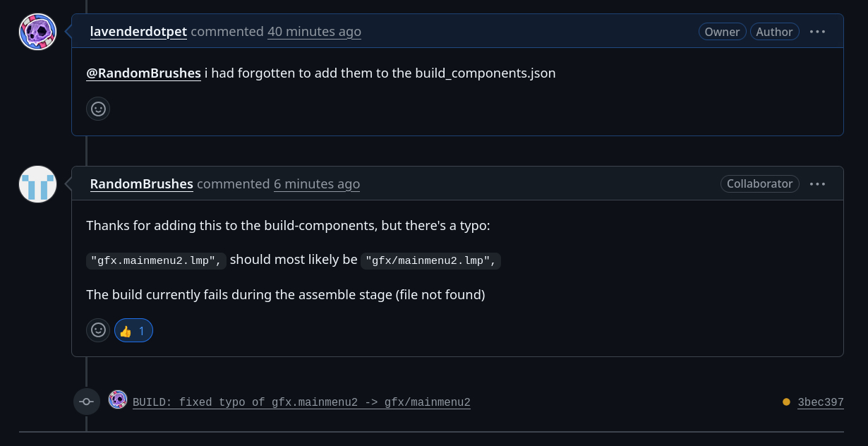Add emoji reaction to lavenderdotpet's comment
This screenshot has height=446, width=868.
point(98,109)
